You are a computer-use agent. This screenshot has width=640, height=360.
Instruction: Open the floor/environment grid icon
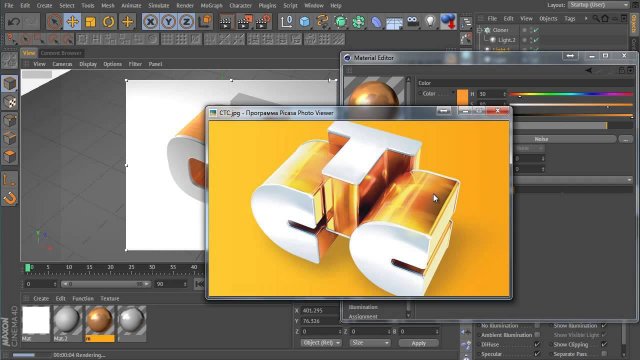coord(394,22)
